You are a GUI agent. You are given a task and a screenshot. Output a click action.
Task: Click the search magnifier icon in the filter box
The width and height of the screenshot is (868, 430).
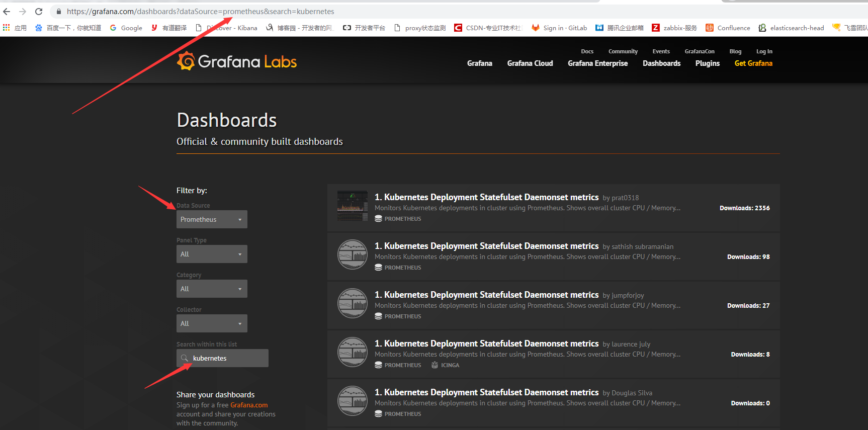[185, 358]
